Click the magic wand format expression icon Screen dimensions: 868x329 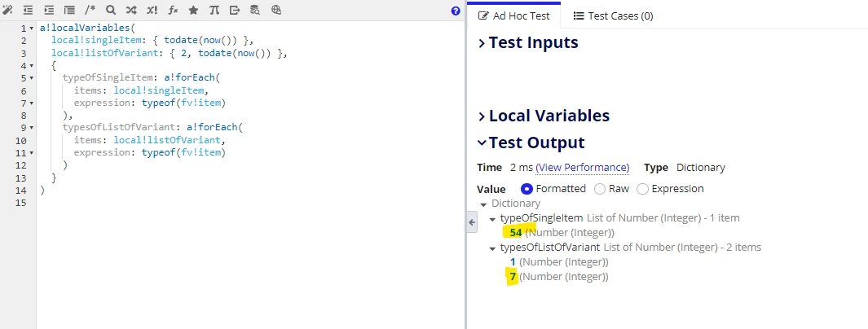[7, 10]
